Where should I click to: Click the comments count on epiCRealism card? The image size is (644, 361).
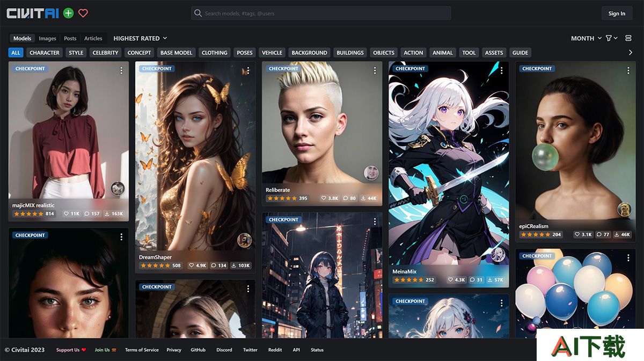[x=603, y=234]
